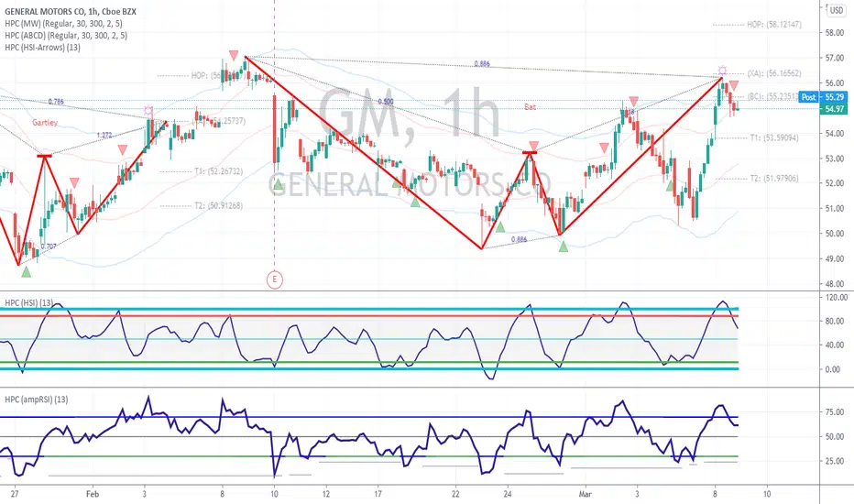Select the HPC (ABCD) indicator legend
Image resolution: width=854 pixels, height=504 pixels.
(66, 36)
